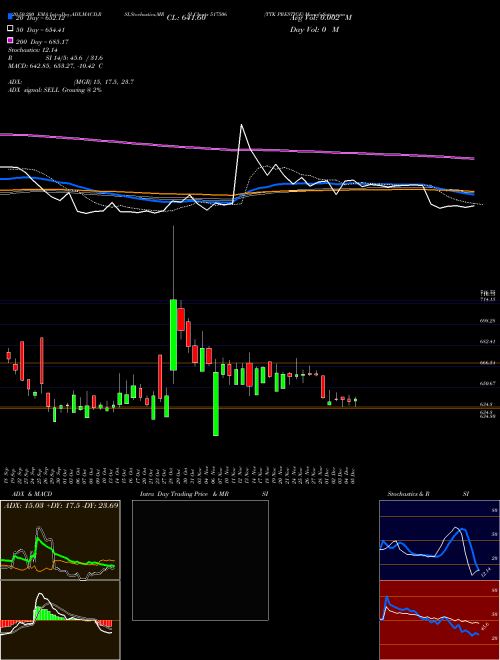Click the ADX indicator chart thumbnail

pyautogui.click(x=60, y=540)
